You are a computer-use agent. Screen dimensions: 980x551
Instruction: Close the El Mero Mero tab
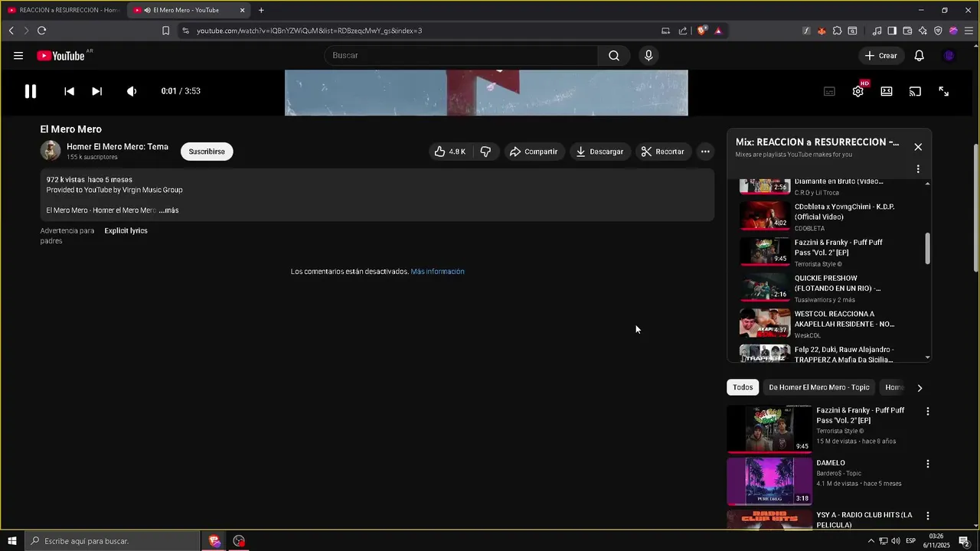tap(243, 10)
